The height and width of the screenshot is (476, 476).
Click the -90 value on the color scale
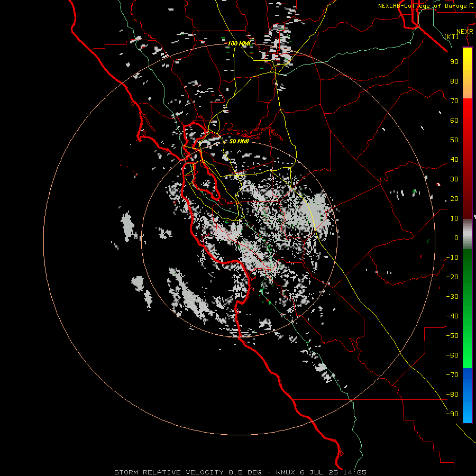point(452,414)
